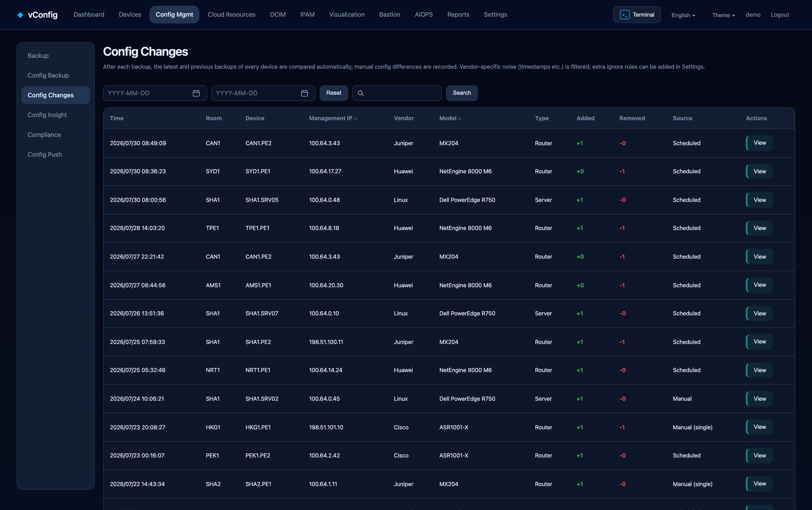This screenshot has width=812, height=510.
Task: View change for AMS1.PE1
Action: pyautogui.click(x=759, y=285)
